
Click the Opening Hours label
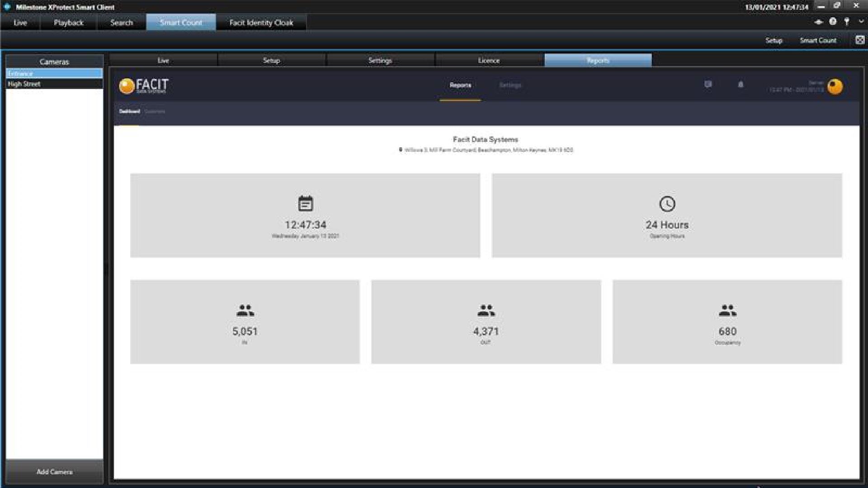[667, 236]
